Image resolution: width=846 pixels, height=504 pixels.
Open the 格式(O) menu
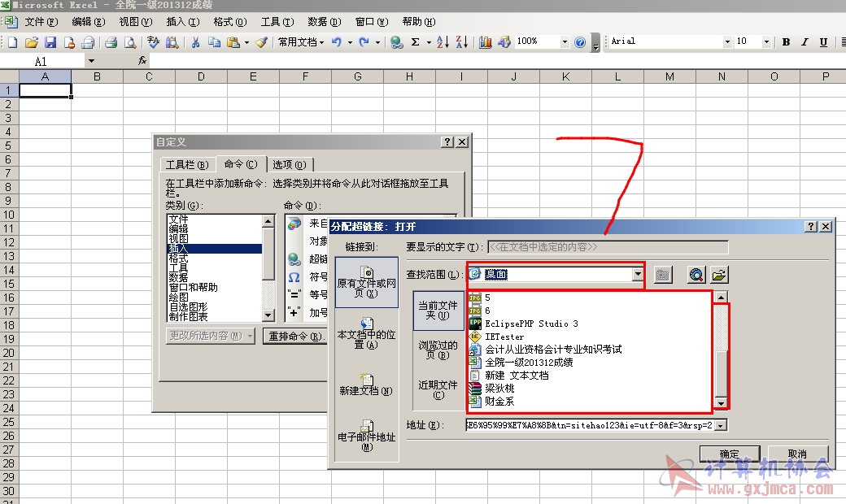230,22
